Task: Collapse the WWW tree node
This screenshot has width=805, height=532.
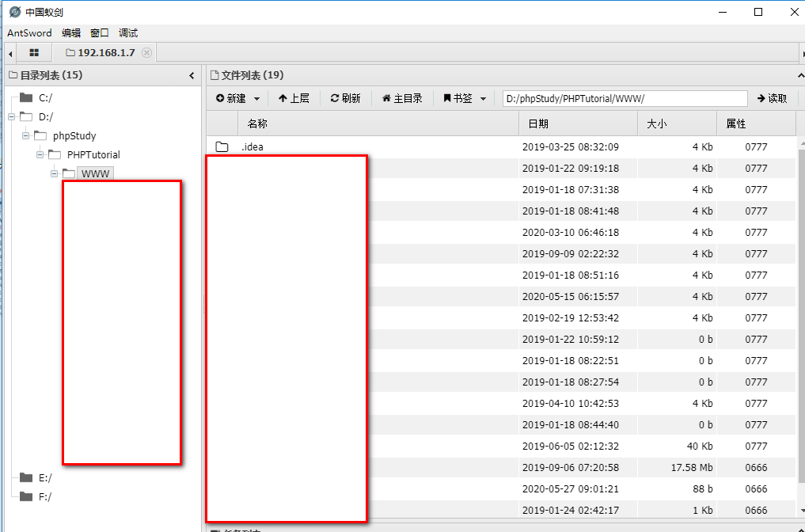Action: pos(54,173)
